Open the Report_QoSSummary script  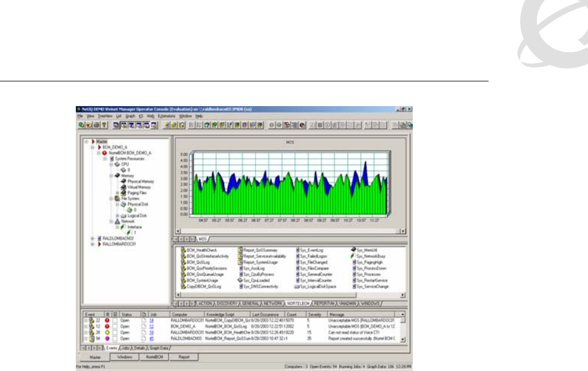point(259,249)
